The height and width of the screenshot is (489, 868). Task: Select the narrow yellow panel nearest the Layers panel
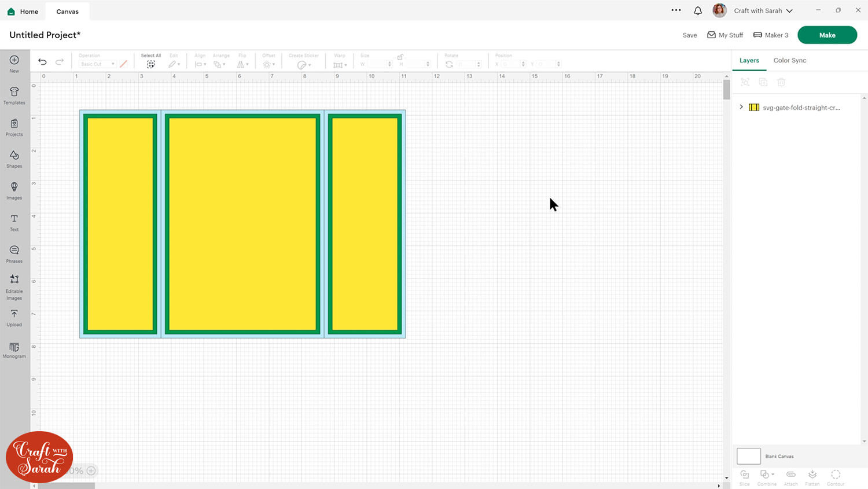point(365,224)
